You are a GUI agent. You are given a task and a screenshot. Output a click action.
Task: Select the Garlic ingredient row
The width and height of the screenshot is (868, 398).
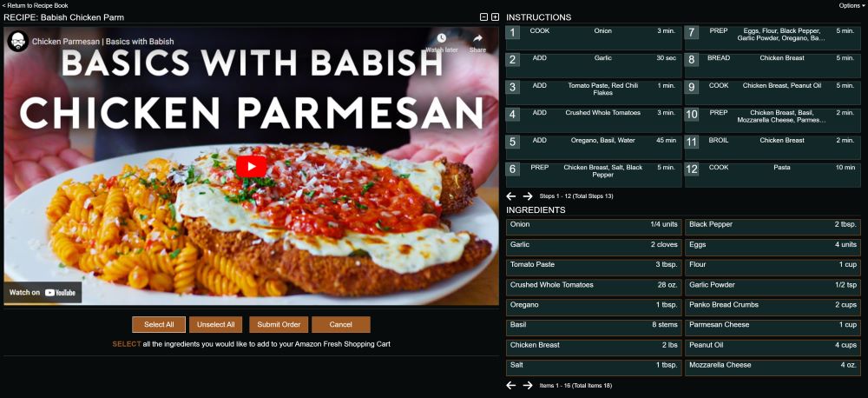594,247
